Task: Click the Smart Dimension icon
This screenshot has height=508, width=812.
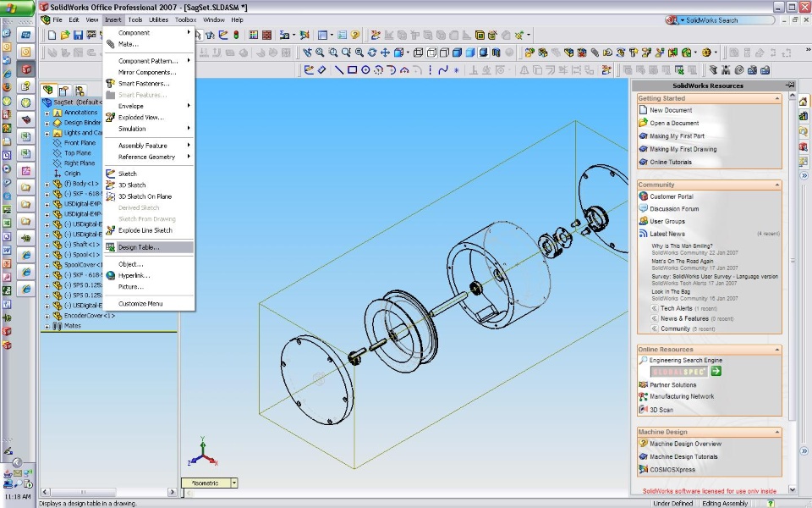Action: click(x=321, y=69)
